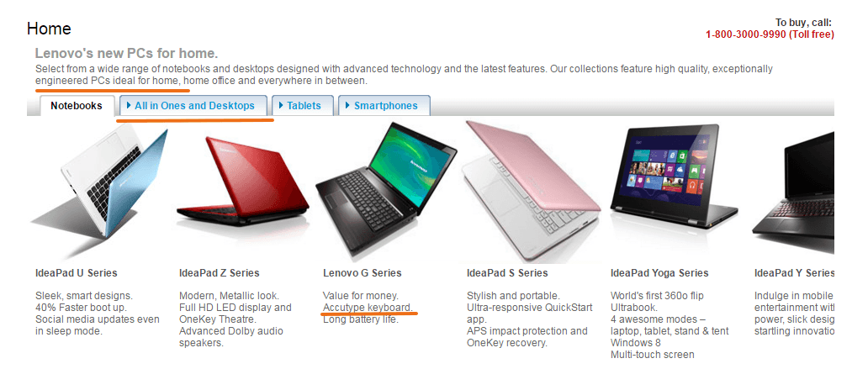868x369 pixels.
Task: Click triangle icon on Smartphones tab
Action: click(x=348, y=105)
